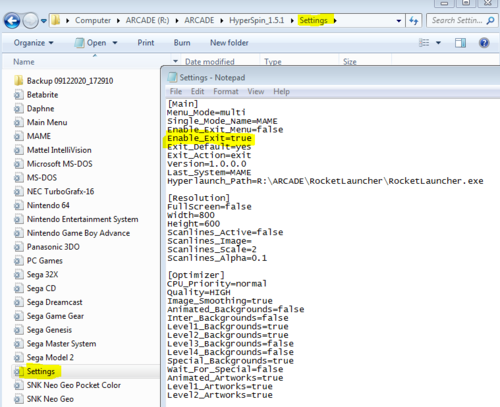Open the Notepad View menu
Image resolution: width=500 pixels, height=407 pixels.
pos(256,91)
